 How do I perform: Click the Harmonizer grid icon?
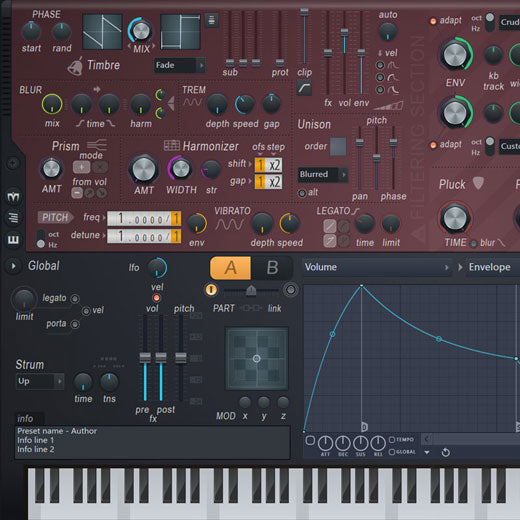click(172, 145)
